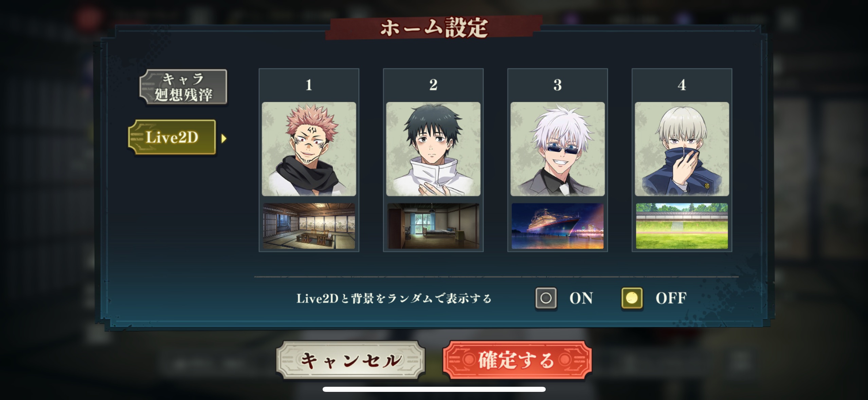The width and height of the screenshot is (868, 400).
Task: Confirm with the 確定する button
Action: 517,360
